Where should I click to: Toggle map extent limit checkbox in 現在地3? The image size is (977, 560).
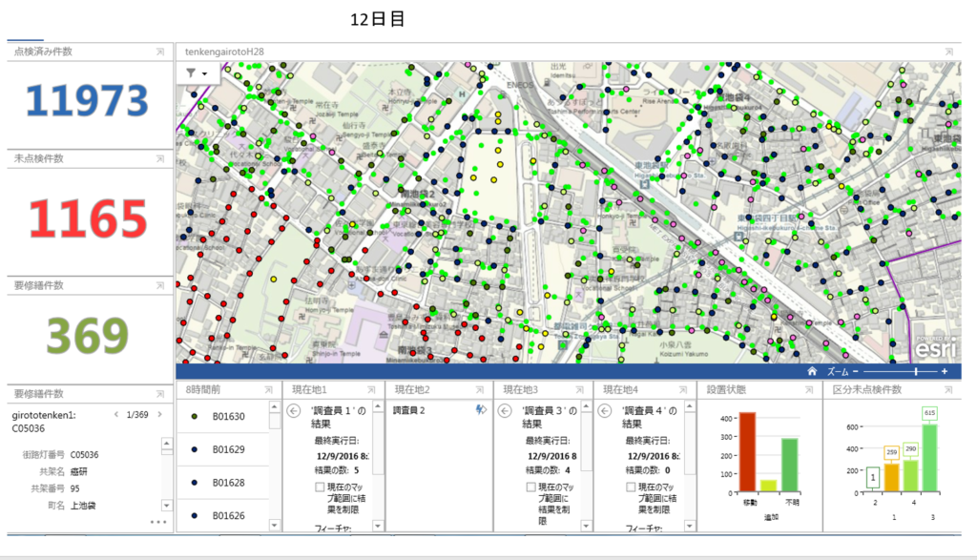coord(531,487)
